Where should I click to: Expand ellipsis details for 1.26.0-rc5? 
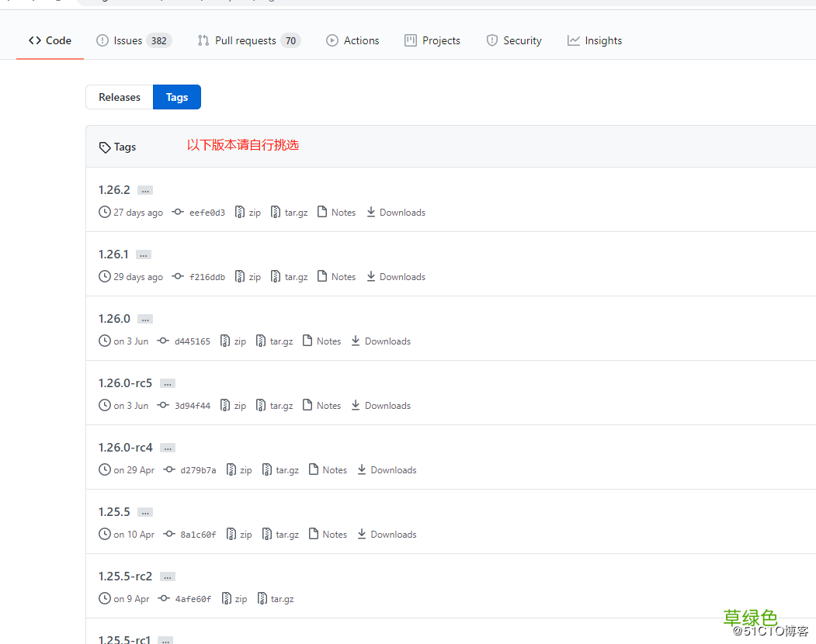168,384
